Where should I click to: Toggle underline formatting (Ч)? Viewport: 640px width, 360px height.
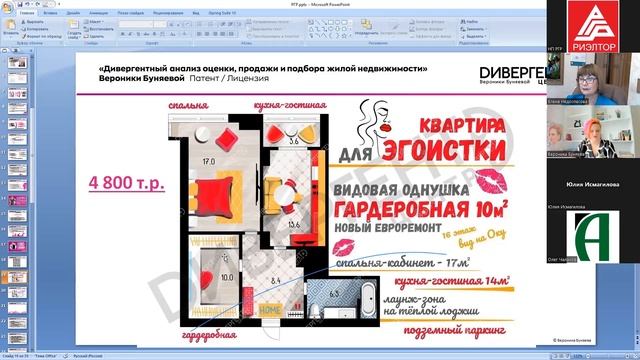click(138, 34)
